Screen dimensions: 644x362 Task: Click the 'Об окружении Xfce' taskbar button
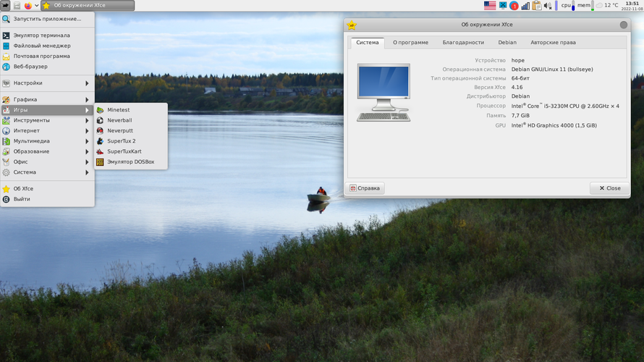pyautogui.click(x=88, y=5)
